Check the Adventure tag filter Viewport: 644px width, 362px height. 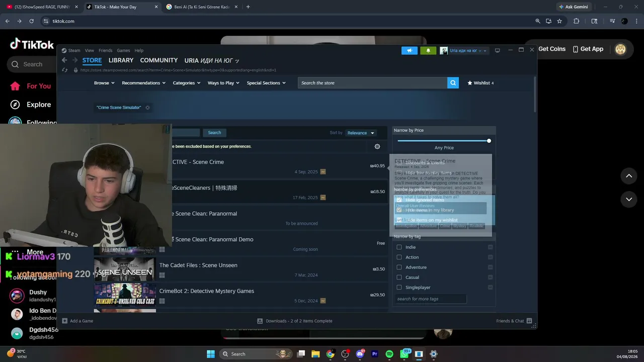(x=399, y=267)
